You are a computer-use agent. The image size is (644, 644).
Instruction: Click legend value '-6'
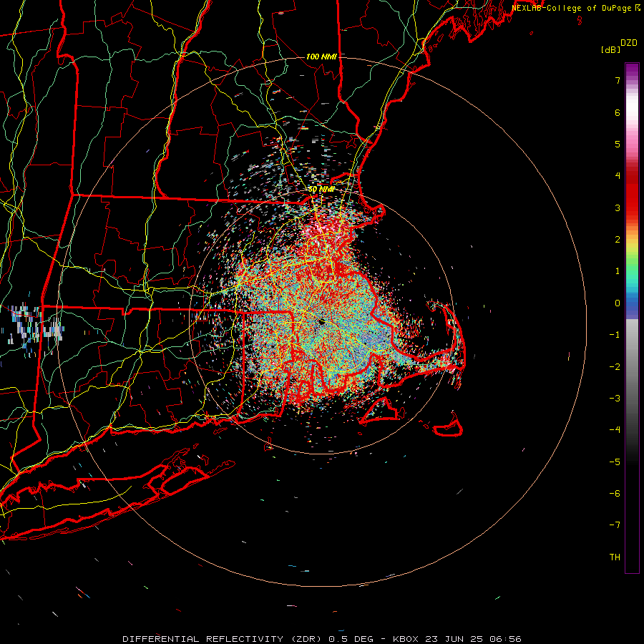pos(615,493)
